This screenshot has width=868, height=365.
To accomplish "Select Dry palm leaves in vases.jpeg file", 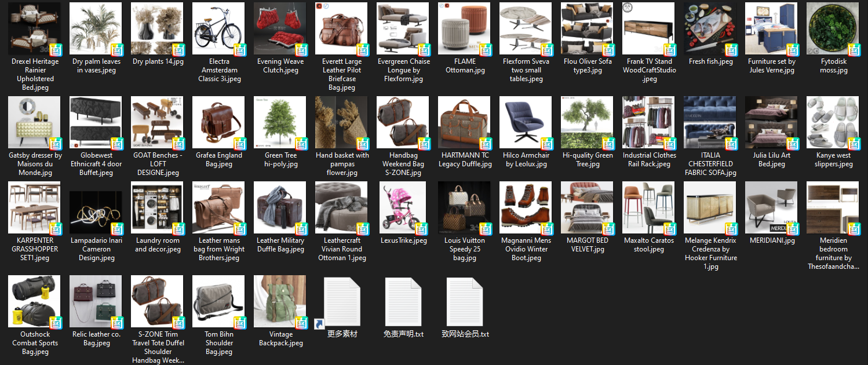I will [x=96, y=28].
